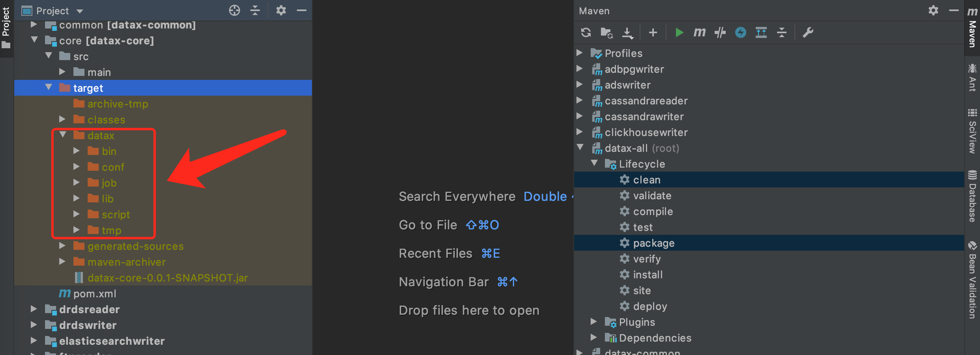Expand the main folder arrow
Image resolution: width=980 pixels, height=355 pixels.
click(x=62, y=72)
